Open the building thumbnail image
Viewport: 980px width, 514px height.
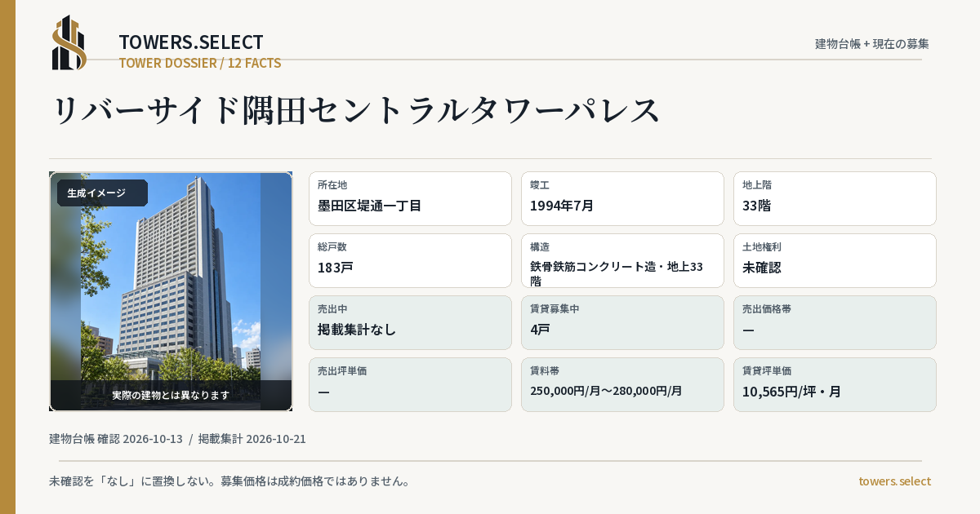tap(171, 291)
